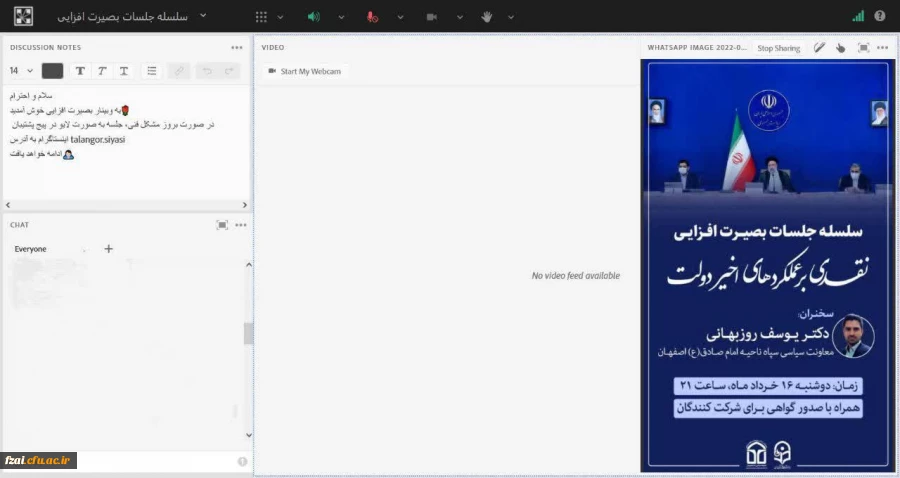
Task: Maximize the Chat pod to full screen
Action: [222, 225]
